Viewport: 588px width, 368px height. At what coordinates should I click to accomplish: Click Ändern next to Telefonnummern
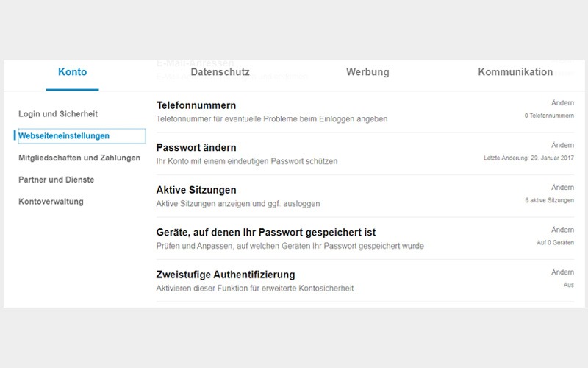[x=562, y=103]
